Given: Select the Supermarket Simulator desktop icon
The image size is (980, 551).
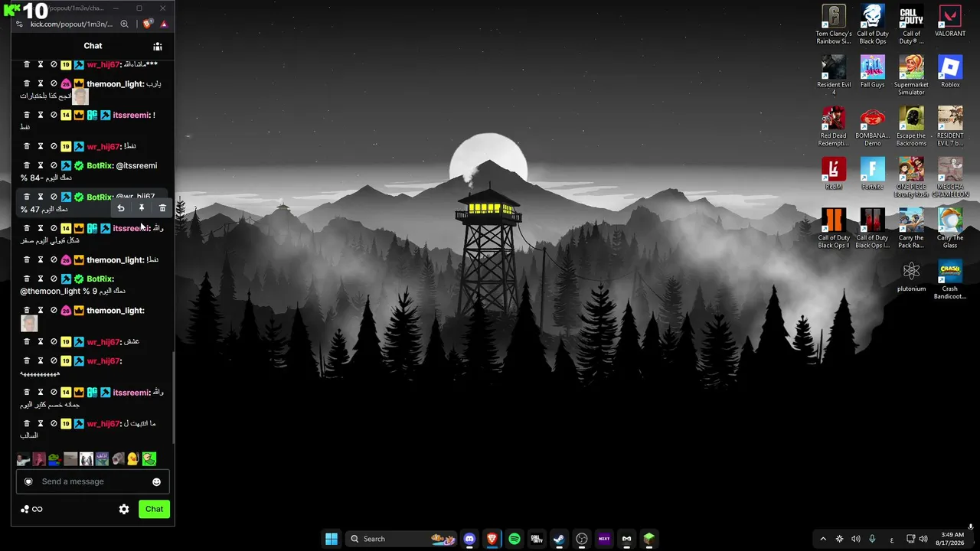Looking at the screenshot, I should (x=911, y=76).
